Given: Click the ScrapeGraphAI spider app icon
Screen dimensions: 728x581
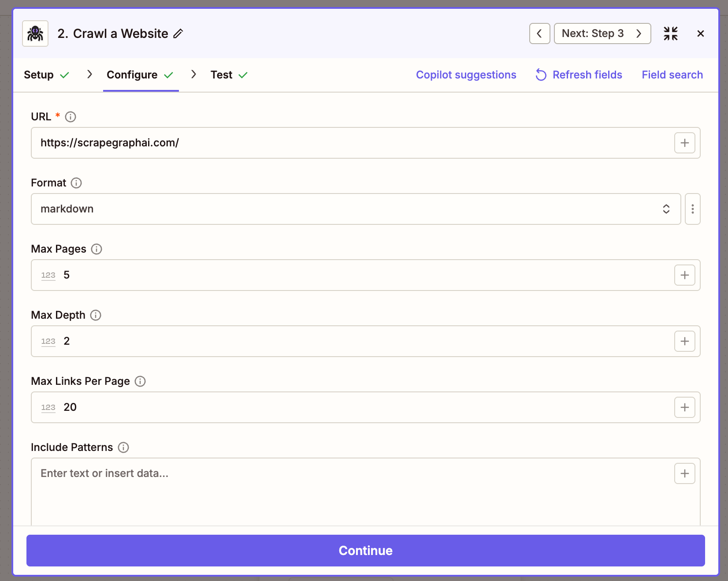Looking at the screenshot, I should [35, 34].
